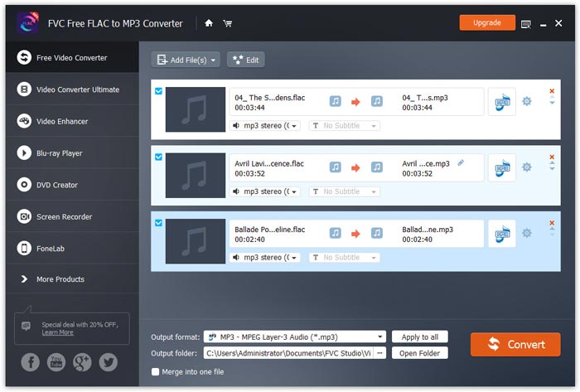
Task: Expand the Add File(s) dropdown arrow
Action: tap(213, 60)
